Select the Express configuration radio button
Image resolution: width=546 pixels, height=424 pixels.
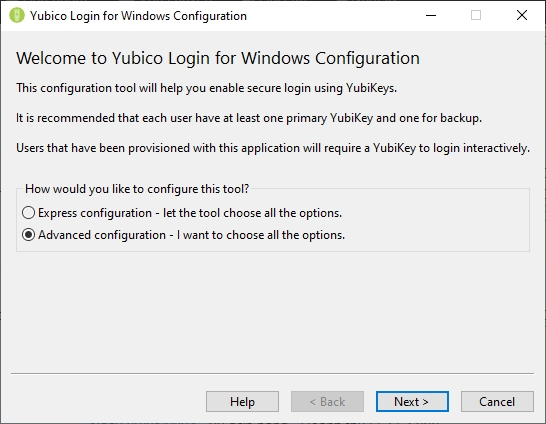[28, 213]
